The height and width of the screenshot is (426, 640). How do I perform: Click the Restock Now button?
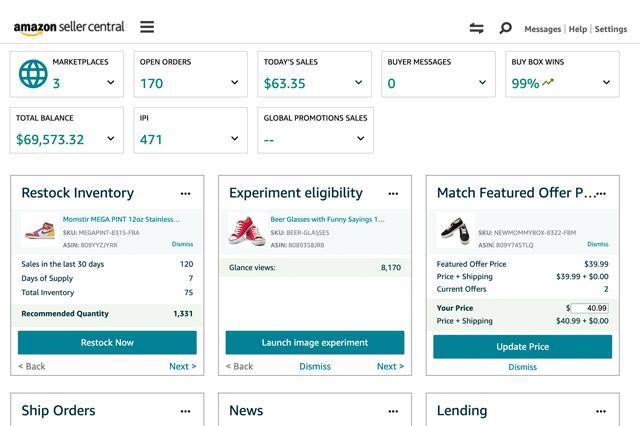(107, 343)
